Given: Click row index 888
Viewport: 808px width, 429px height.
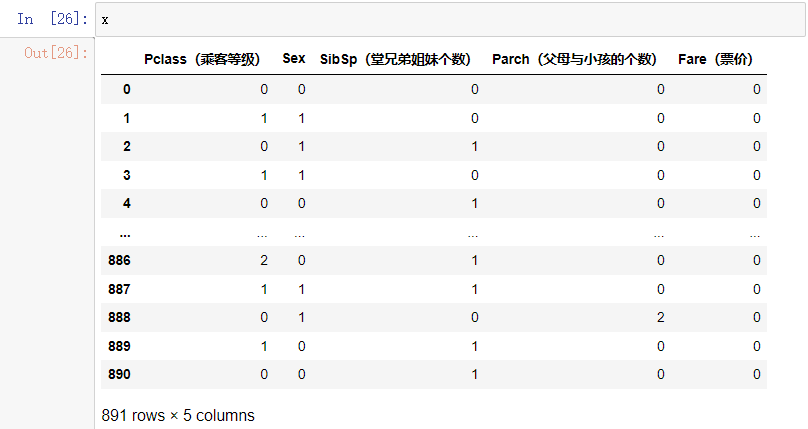Looking at the screenshot, I should pyautogui.click(x=119, y=318).
